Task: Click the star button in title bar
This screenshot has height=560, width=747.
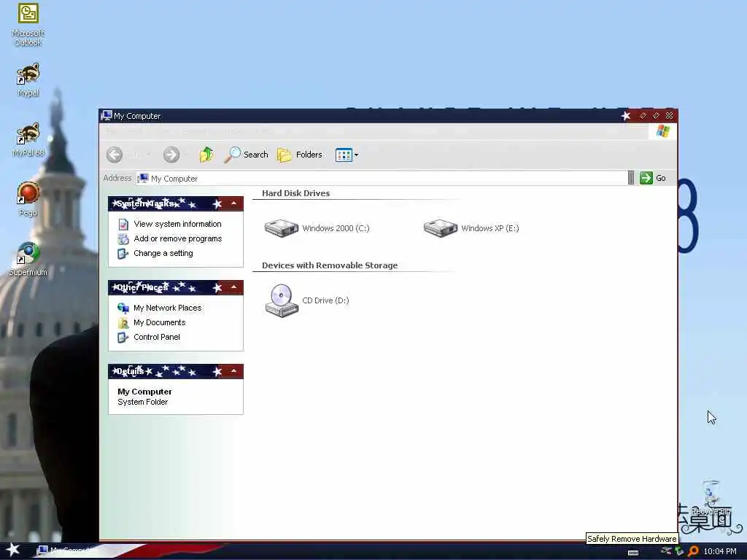Action: click(x=626, y=116)
